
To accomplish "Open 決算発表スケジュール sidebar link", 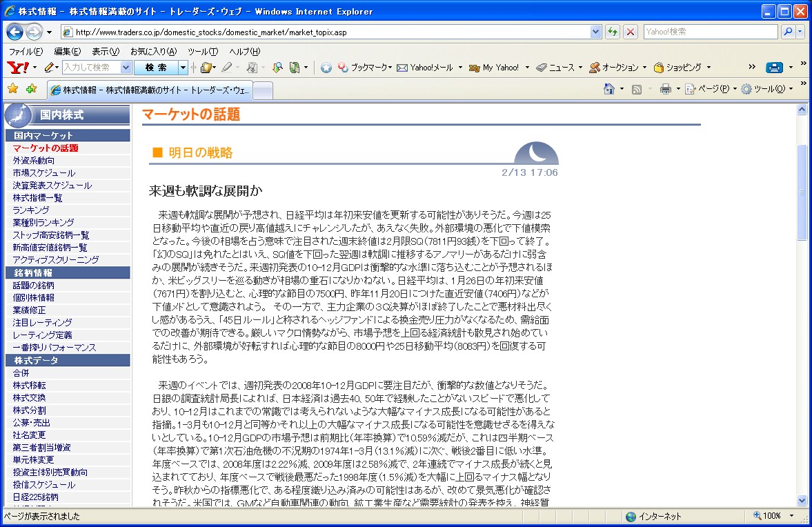I will (x=52, y=186).
